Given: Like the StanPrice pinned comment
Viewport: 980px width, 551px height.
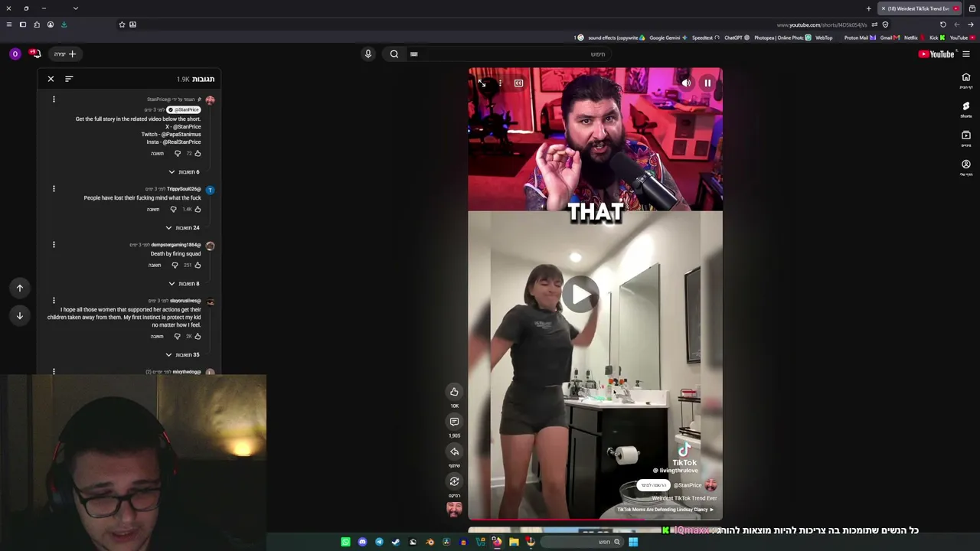Looking at the screenshot, I should pos(198,154).
